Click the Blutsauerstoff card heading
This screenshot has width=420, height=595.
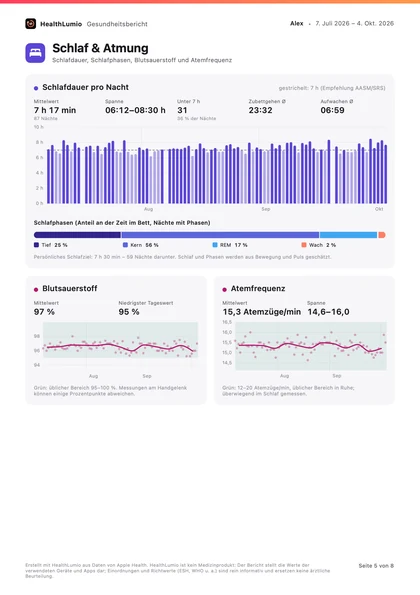pyautogui.click(x=70, y=288)
